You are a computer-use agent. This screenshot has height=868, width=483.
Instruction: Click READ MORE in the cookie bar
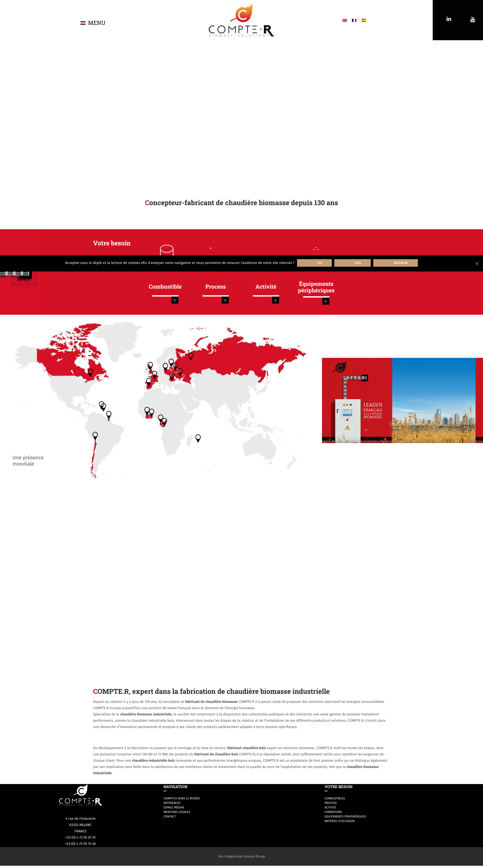(396, 263)
